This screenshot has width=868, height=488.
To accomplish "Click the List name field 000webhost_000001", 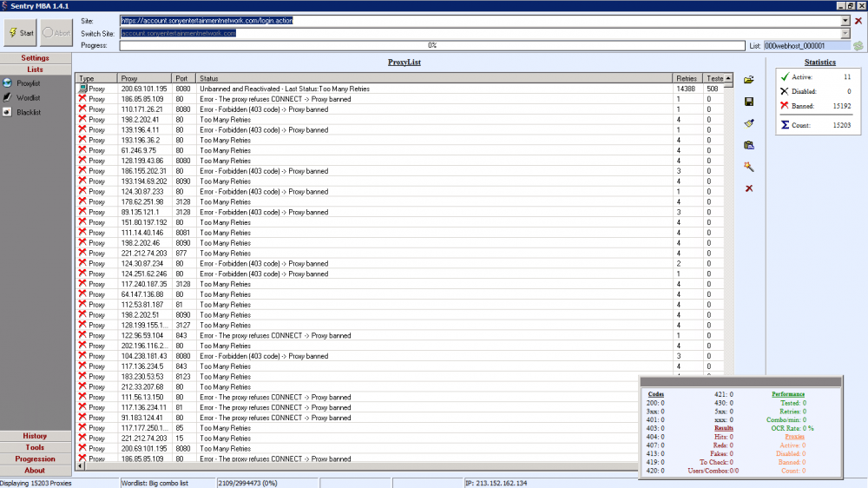I will (x=807, y=46).
